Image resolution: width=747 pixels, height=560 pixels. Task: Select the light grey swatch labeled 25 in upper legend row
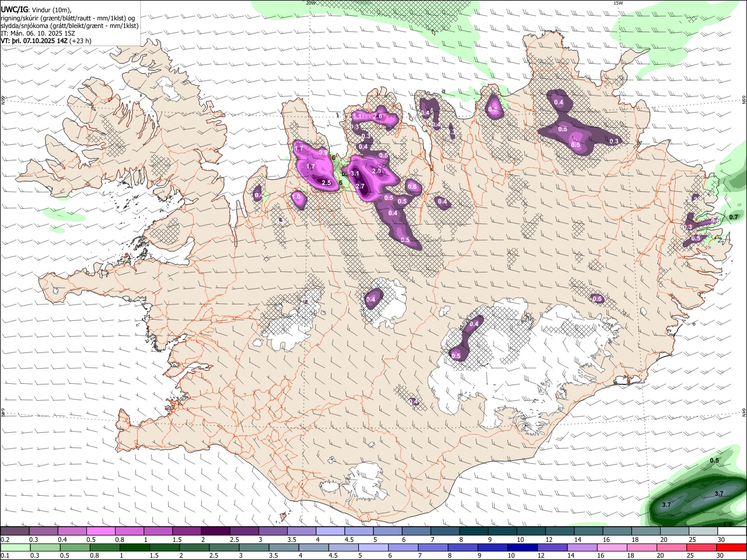704,531
